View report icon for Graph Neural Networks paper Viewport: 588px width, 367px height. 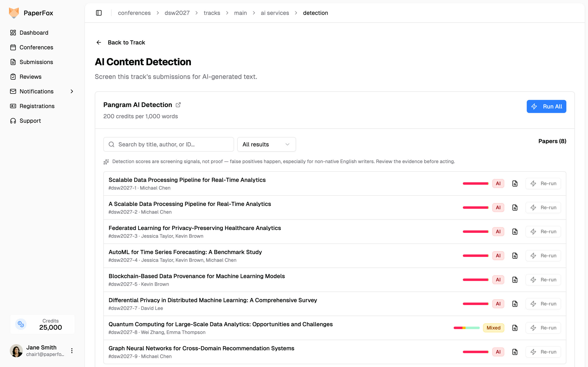click(x=515, y=352)
